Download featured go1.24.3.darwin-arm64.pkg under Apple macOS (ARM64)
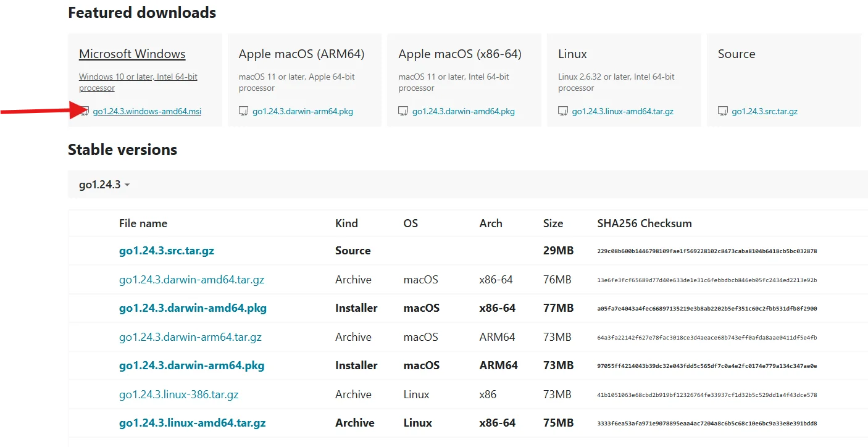868x447 pixels. [303, 112]
